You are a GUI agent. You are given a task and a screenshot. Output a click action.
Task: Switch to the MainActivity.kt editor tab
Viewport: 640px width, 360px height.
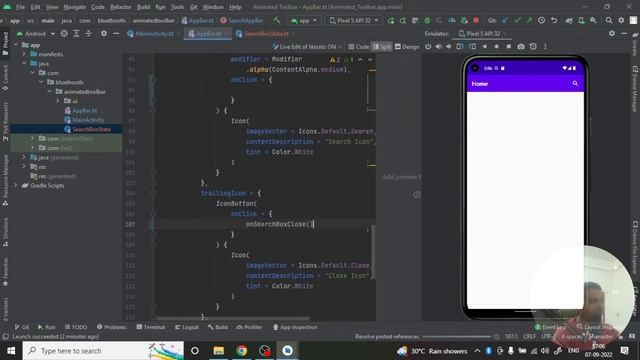154,34
